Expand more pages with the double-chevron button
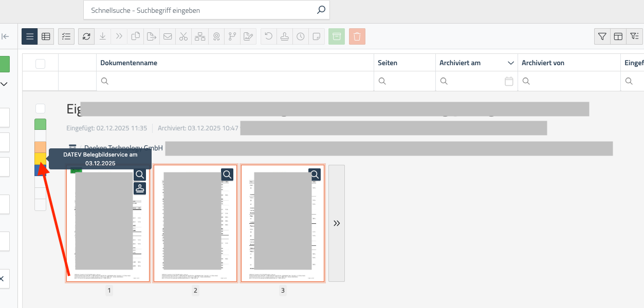Screen dimensions: 644x308 coord(337,223)
